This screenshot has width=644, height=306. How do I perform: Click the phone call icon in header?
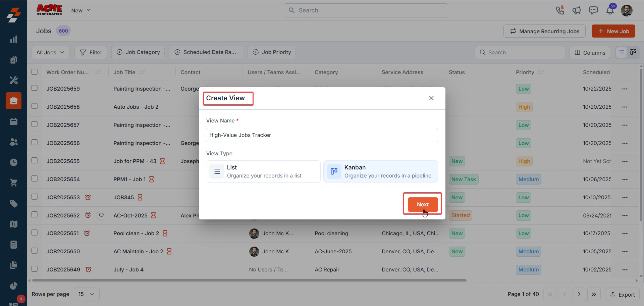point(560,10)
